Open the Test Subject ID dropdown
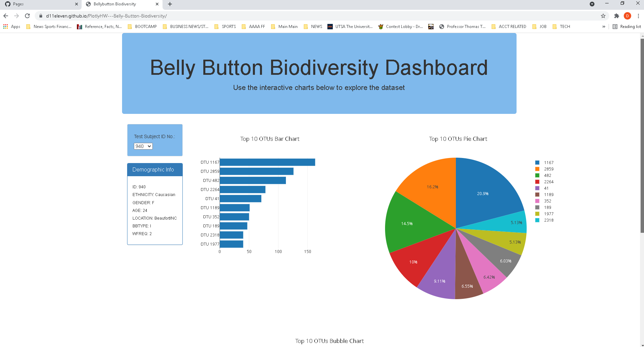Image resolution: width=644 pixels, height=347 pixels. click(143, 146)
